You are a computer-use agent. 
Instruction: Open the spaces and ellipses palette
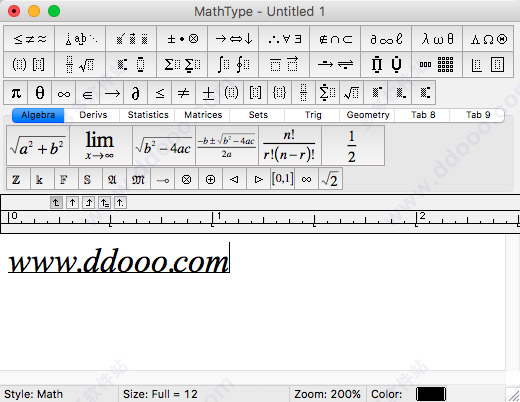80,39
